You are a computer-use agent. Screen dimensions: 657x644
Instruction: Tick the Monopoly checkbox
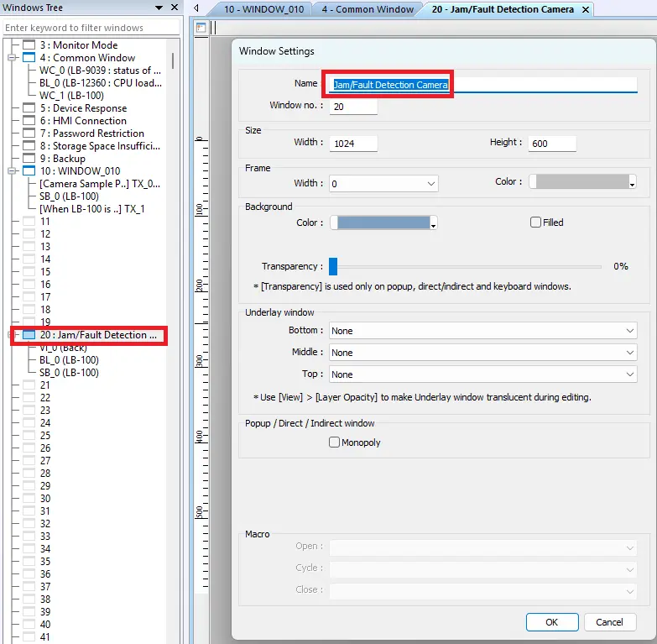point(334,442)
